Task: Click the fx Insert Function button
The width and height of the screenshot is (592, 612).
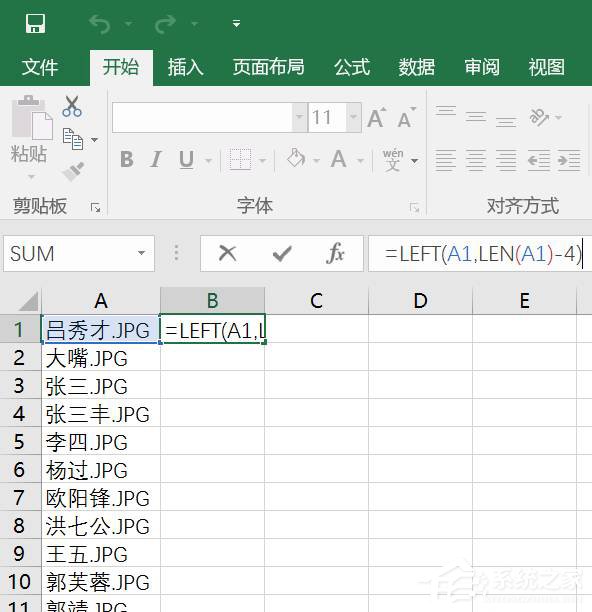Action: click(335, 253)
